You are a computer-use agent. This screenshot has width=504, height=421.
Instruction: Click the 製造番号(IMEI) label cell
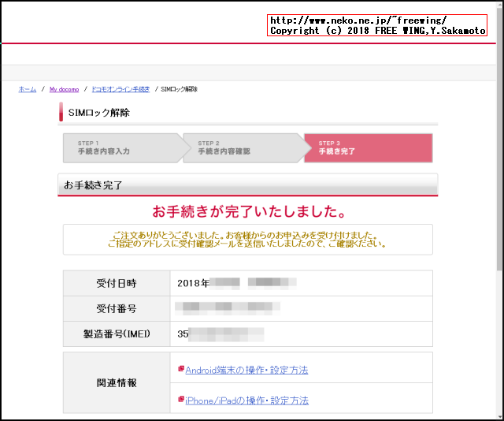pos(117,334)
